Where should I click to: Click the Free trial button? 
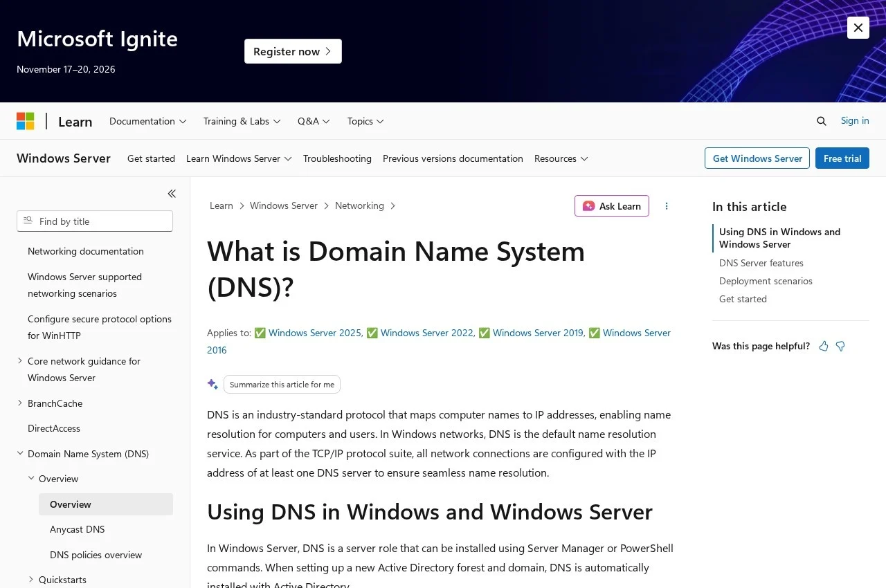click(842, 158)
